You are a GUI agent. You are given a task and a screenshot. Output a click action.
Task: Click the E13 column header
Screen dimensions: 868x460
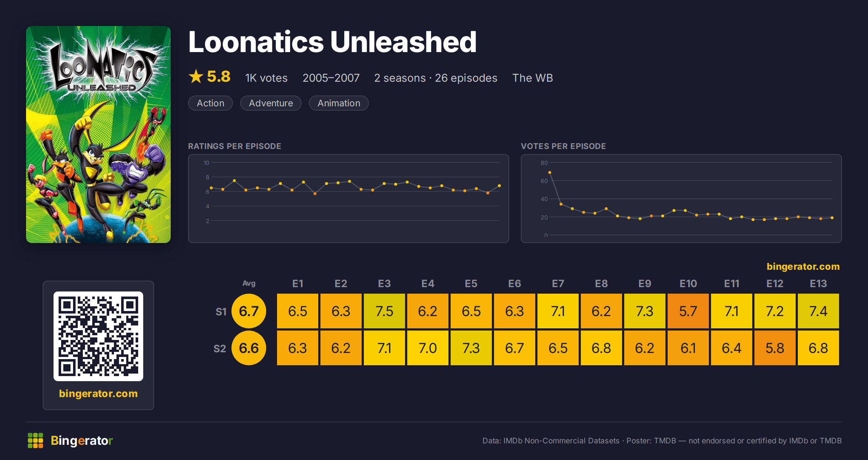[x=818, y=284]
